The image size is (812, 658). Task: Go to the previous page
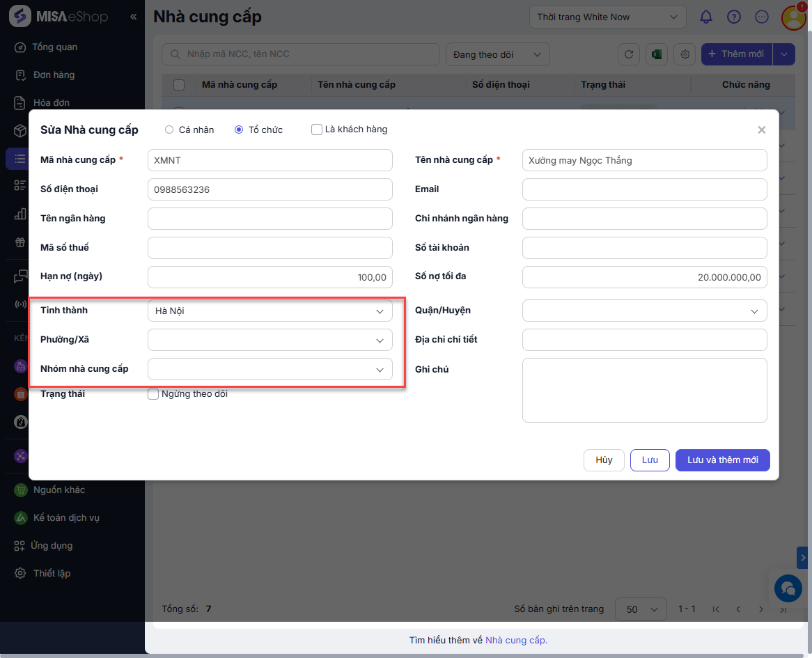(738, 609)
